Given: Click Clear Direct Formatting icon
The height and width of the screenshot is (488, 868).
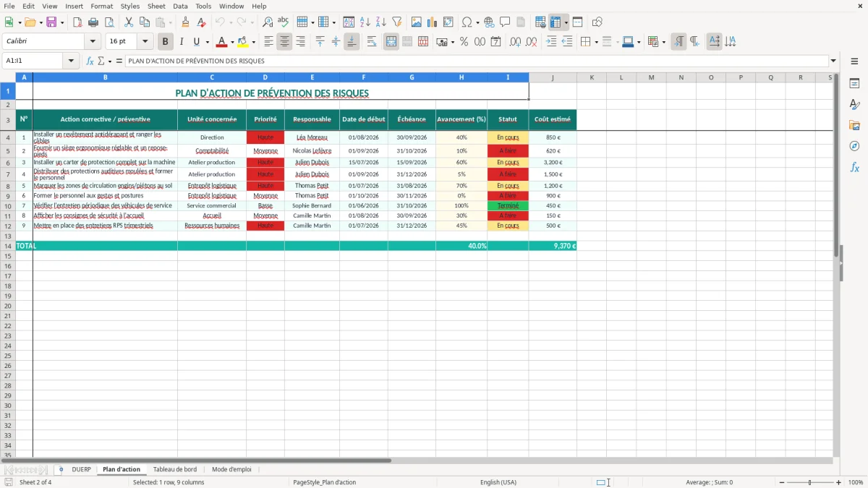Looking at the screenshot, I should (202, 22).
